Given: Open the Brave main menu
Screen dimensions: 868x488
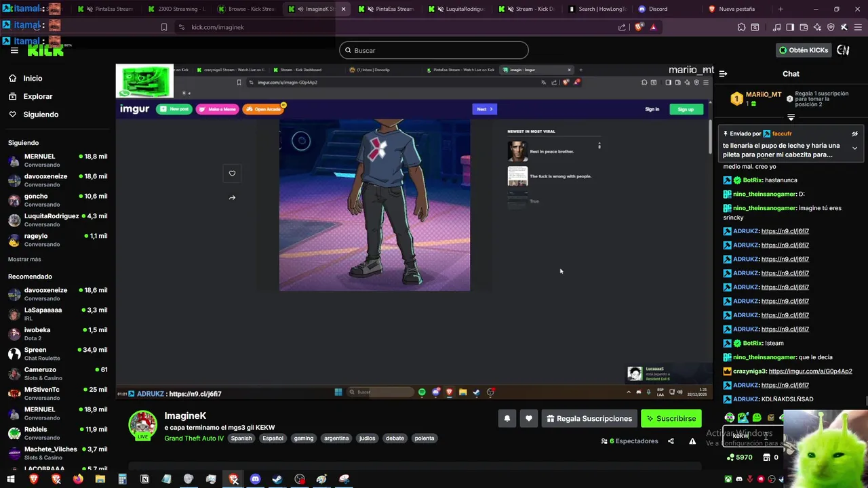Looking at the screenshot, I should (858, 27).
